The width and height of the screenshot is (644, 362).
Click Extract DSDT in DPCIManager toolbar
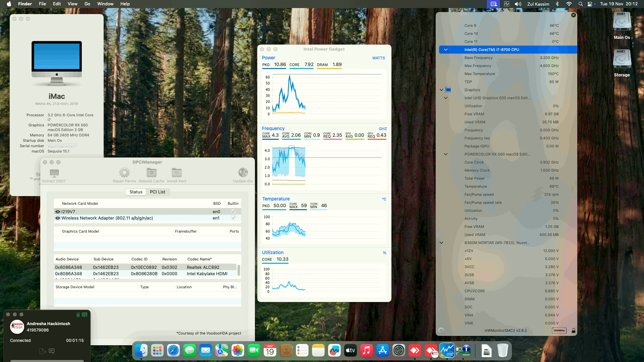[54, 176]
